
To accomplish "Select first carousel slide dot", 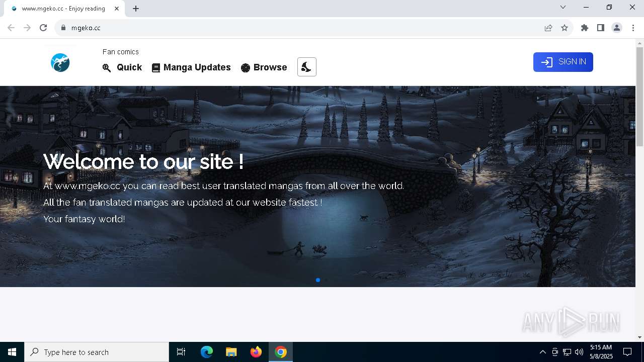I will (x=318, y=280).
